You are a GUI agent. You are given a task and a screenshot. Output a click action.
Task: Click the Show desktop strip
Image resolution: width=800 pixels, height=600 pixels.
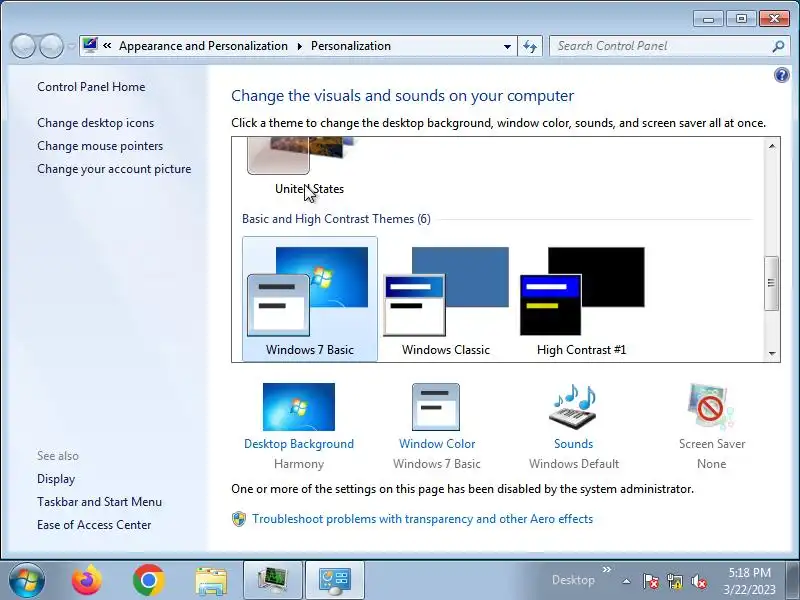click(793, 580)
